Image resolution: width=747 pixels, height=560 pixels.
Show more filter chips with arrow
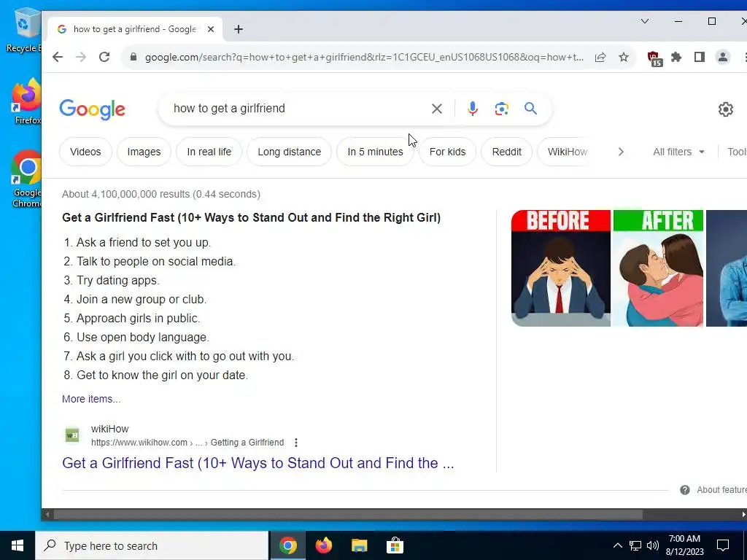click(x=621, y=152)
